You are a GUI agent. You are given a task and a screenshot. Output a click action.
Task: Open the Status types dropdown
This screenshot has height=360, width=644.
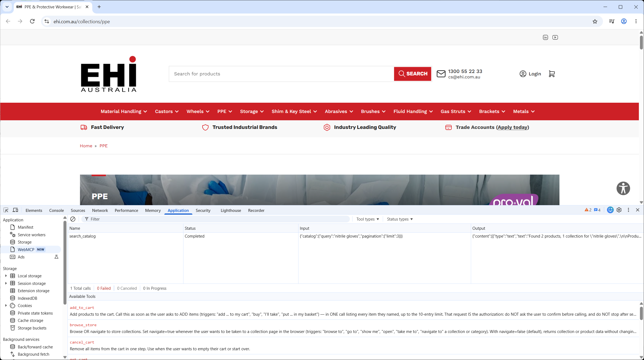[x=400, y=219]
